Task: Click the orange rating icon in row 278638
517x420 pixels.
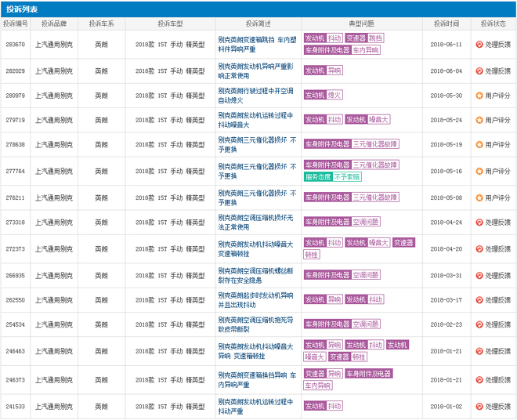Action: point(479,144)
